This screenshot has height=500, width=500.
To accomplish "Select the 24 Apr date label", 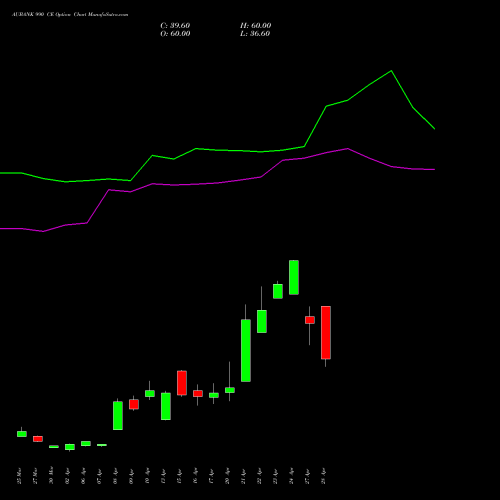I will coord(291,476).
